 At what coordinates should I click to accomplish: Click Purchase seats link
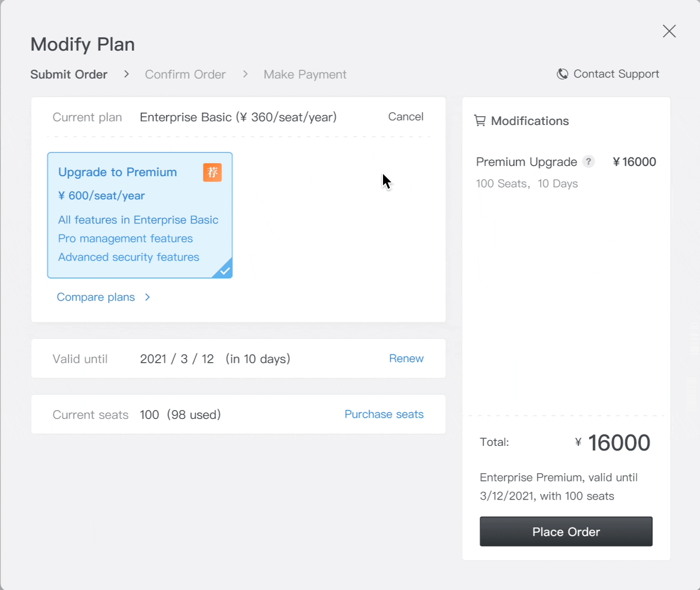[384, 414]
